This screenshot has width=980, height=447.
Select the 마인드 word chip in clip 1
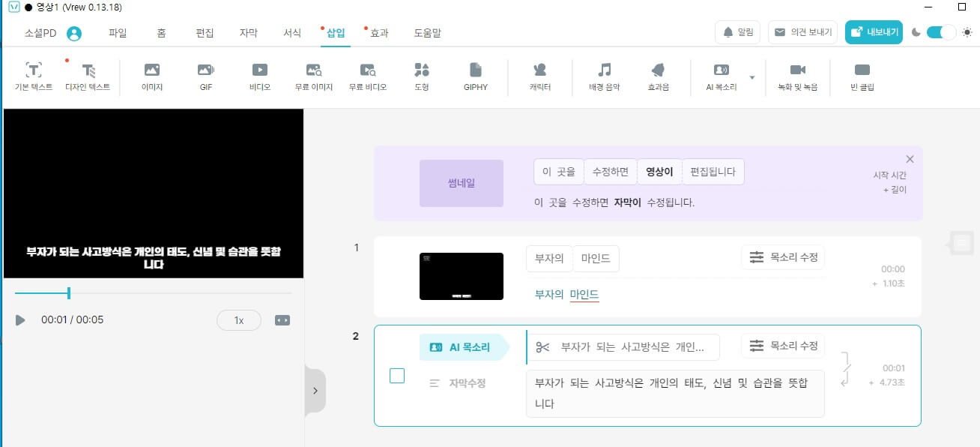pyautogui.click(x=596, y=259)
